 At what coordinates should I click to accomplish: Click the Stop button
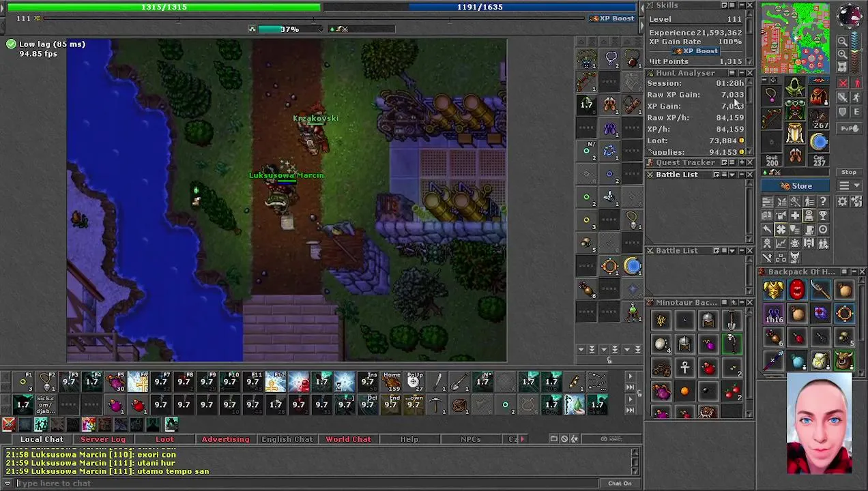coord(848,172)
